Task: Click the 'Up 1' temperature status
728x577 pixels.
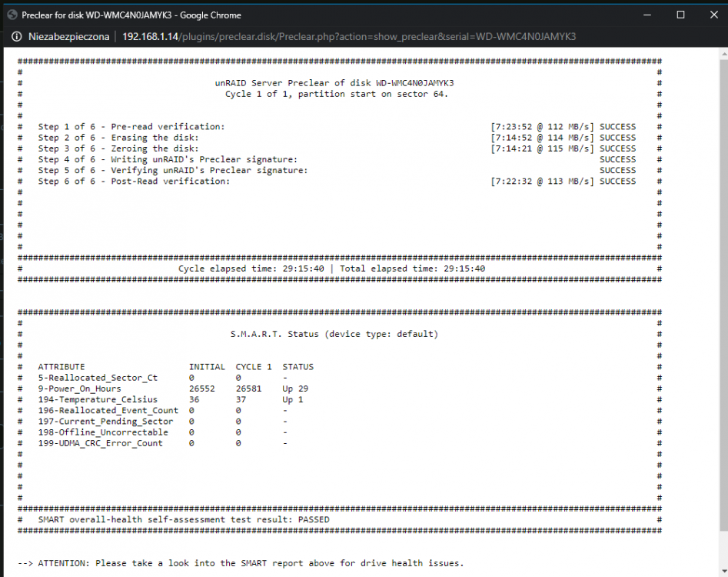Action: (292, 399)
